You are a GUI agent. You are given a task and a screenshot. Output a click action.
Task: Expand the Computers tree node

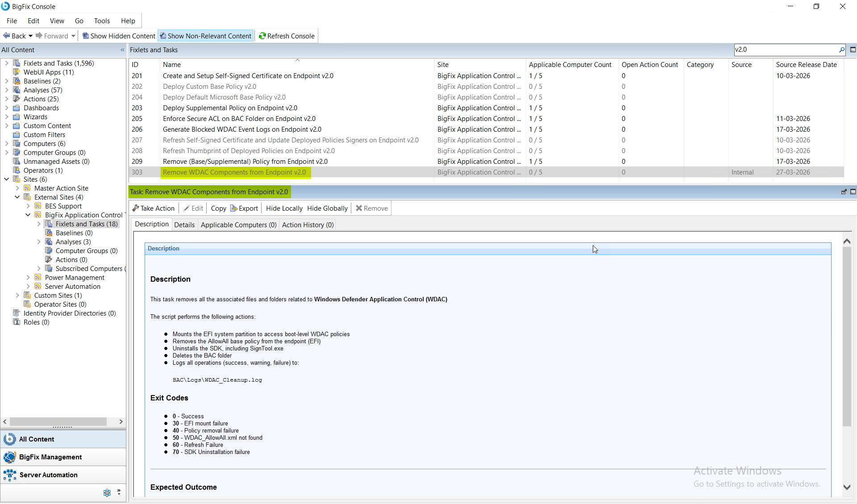coord(6,143)
